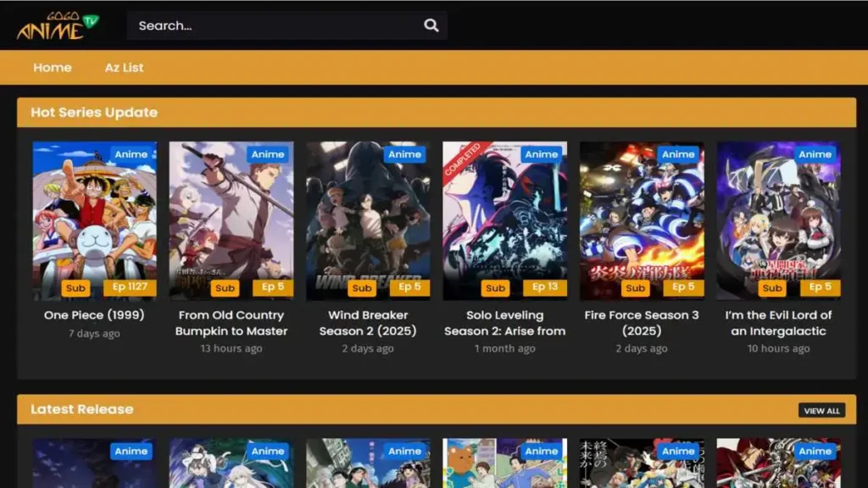Click Sub badge on Bumpkin card

225,288
